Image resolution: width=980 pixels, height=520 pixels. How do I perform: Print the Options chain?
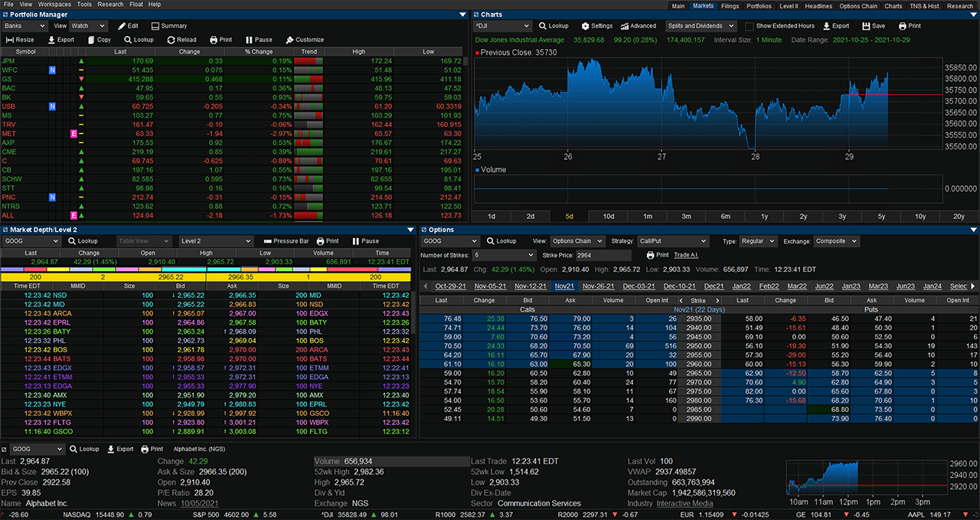coord(657,255)
